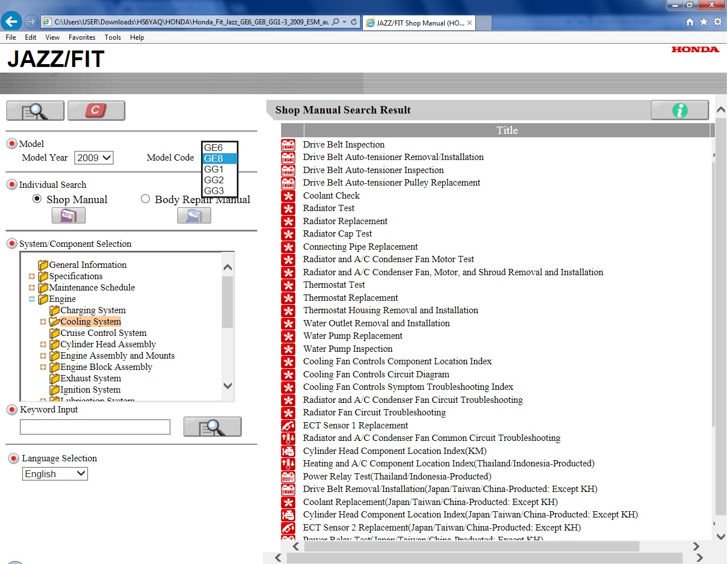Open the green information button
This screenshot has height=564, width=728.
pos(680,110)
